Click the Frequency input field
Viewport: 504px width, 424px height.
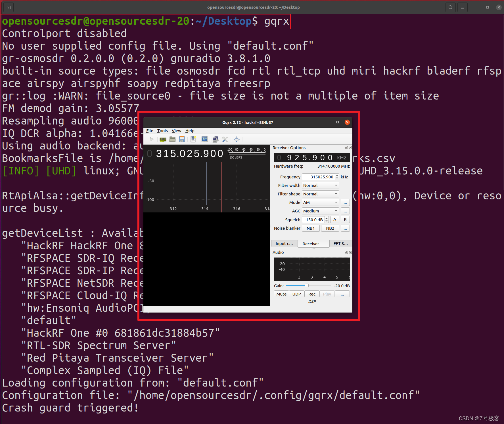(x=319, y=177)
